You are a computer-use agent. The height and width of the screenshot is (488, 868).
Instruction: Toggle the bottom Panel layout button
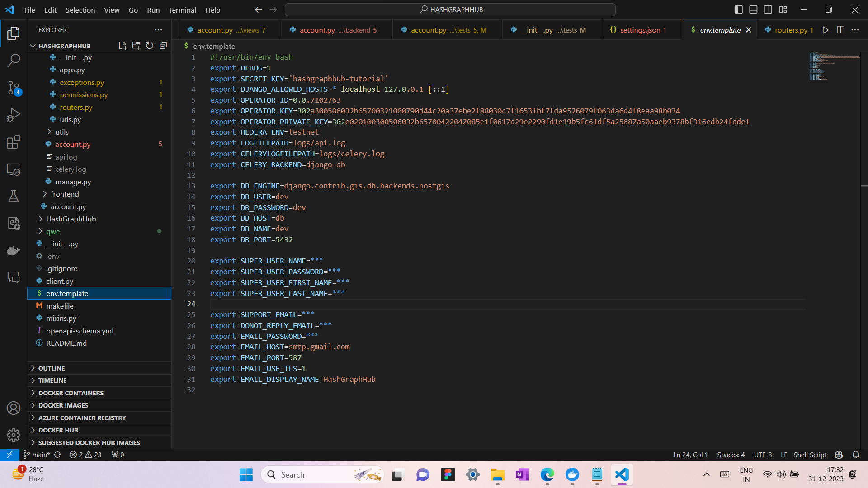753,9
